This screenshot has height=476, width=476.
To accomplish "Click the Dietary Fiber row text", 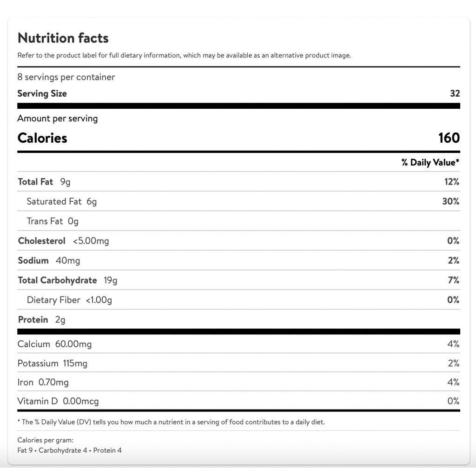I will click(x=69, y=300).
